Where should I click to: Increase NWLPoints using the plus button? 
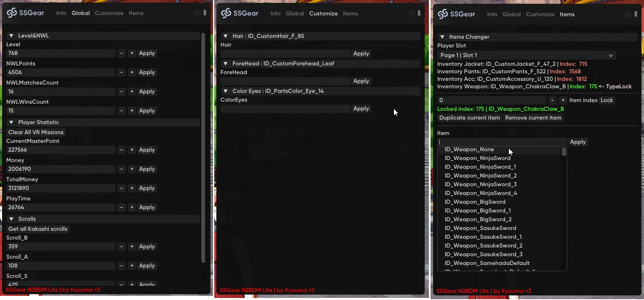coord(132,72)
